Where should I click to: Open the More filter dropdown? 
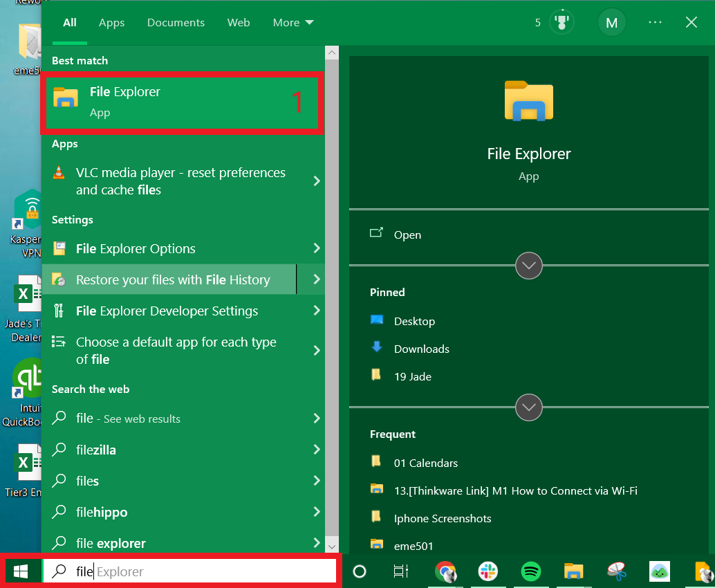[x=293, y=22]
